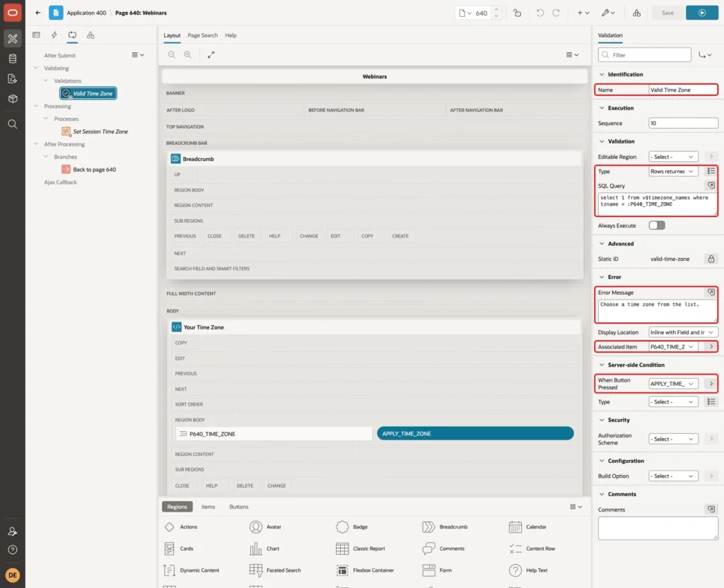Switch to the Page Search tab

(x=202, y=35)
